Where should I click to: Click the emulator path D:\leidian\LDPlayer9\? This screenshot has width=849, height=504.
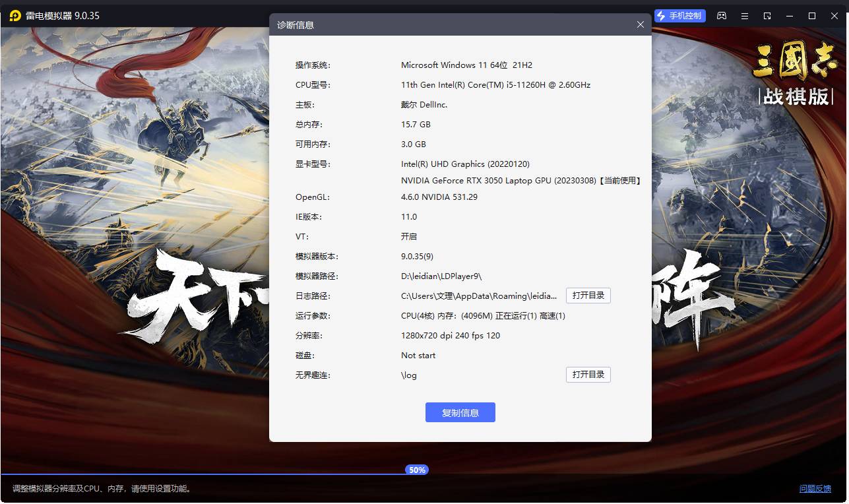pyautogui.click(x=441, y=276)
